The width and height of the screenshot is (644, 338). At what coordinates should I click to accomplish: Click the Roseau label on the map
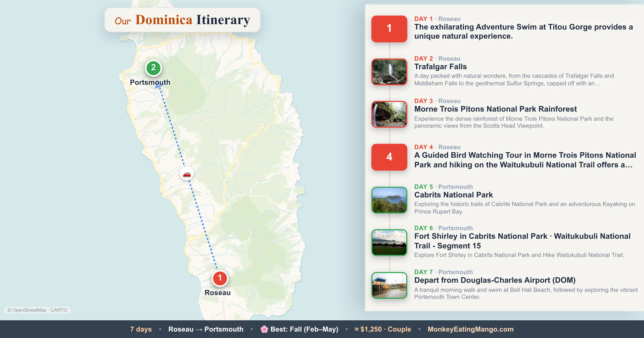pyautogui.click(x=217, y=293)
